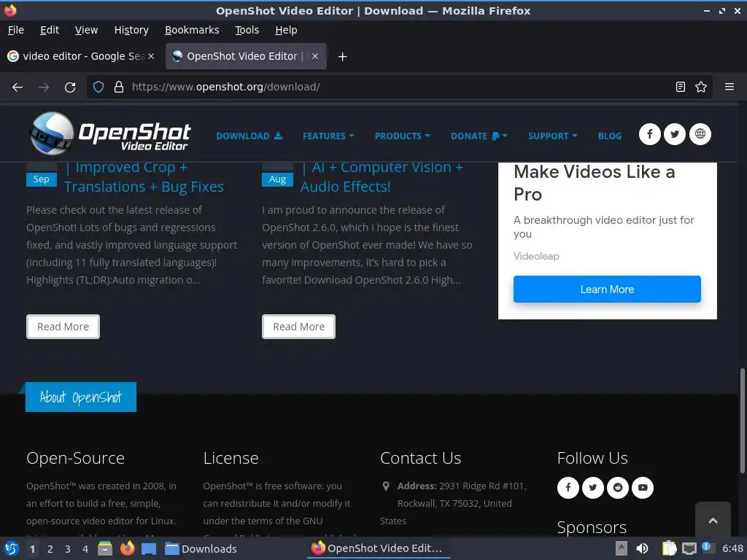Open the Firefox hamburger application menu

click(729, 87)
